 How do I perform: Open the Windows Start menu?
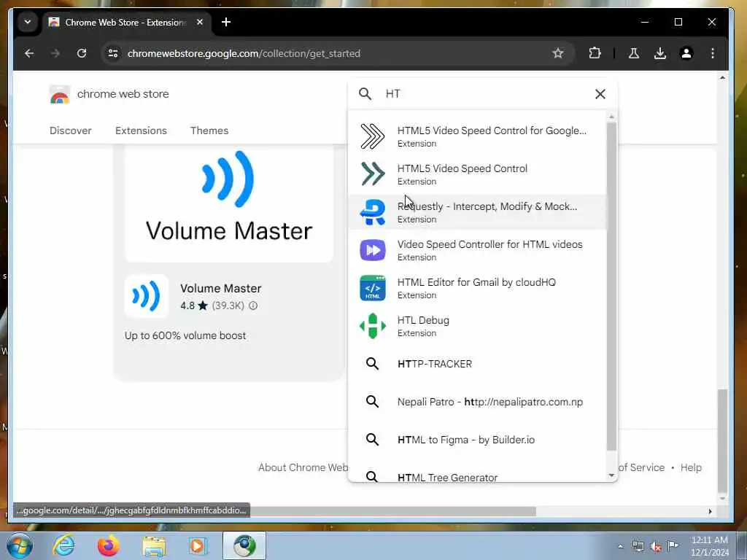(20, 545)
